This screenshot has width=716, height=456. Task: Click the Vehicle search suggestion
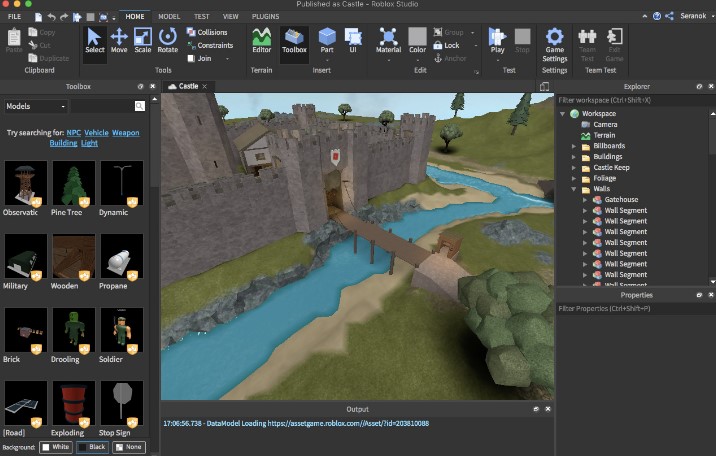96,133
